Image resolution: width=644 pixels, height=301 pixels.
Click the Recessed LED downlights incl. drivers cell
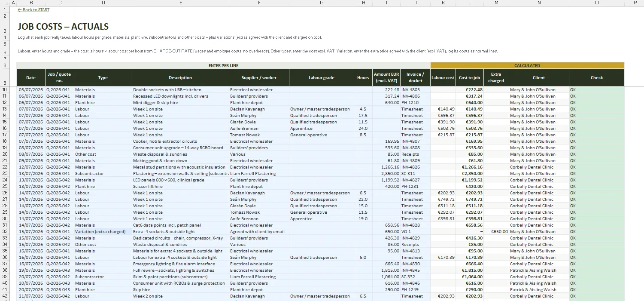(x=180, y=96)
